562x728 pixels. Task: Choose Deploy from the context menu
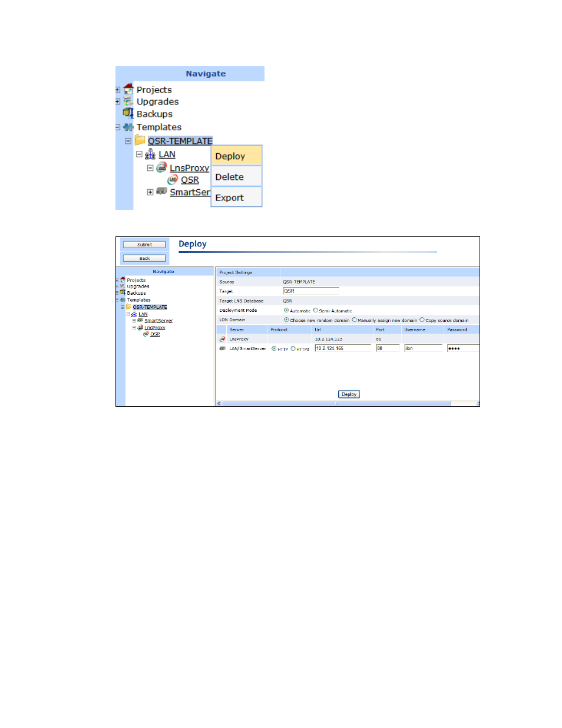pyautogui.click(x=236, y=156)
